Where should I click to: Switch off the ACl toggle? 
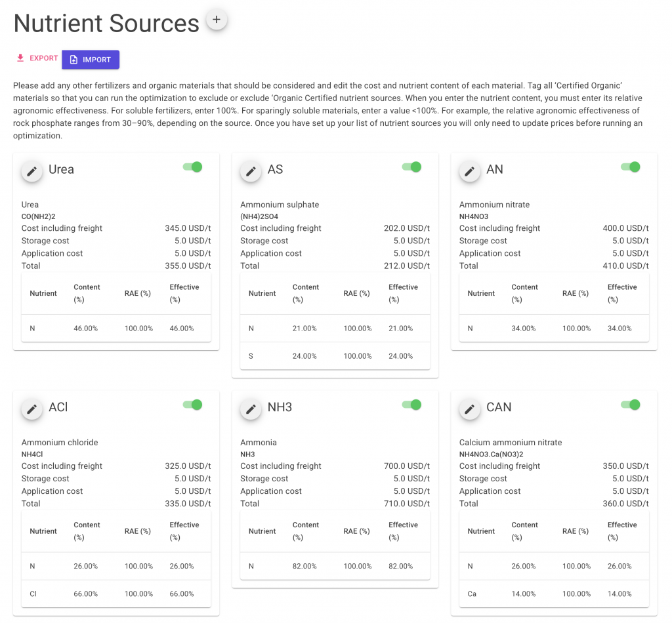192,405
